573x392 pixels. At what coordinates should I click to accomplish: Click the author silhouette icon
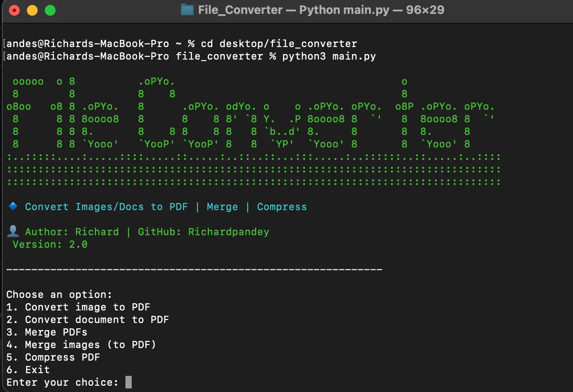pyautogui.click(x=13, y=231)
